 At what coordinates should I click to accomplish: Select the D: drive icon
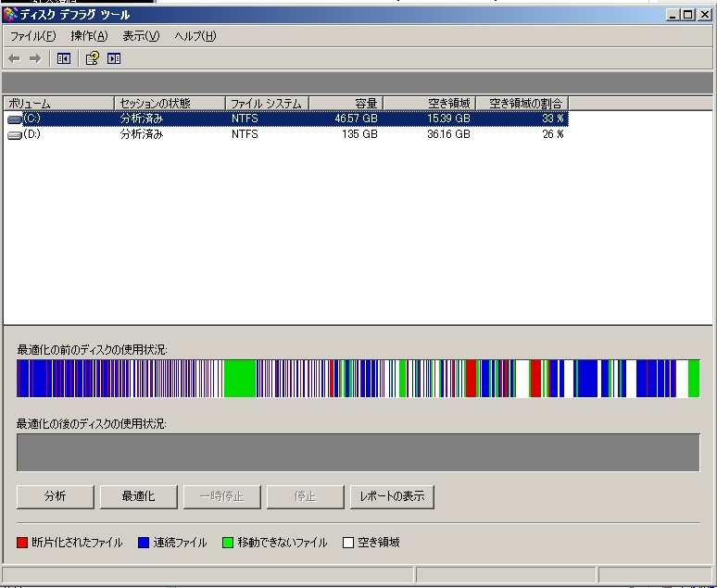(15, 134)
